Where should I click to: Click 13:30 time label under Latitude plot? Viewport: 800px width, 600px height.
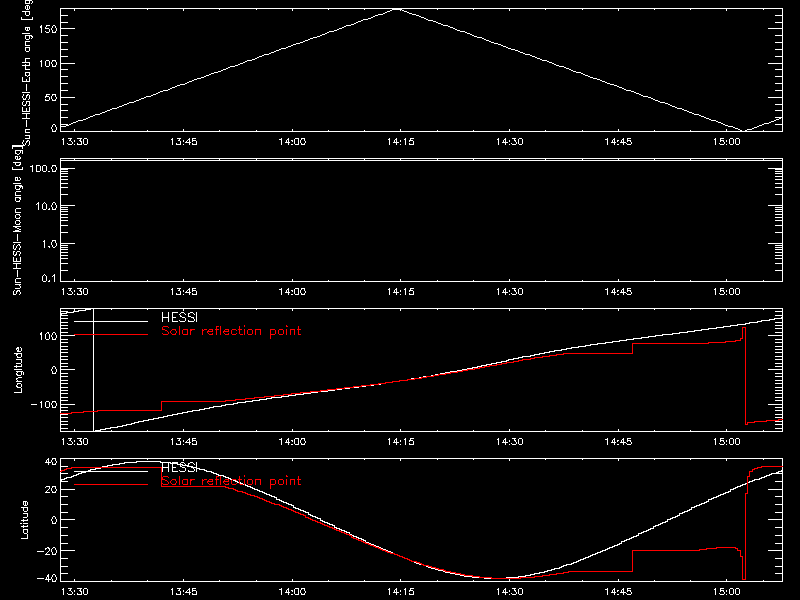click(x=74, y=592)
